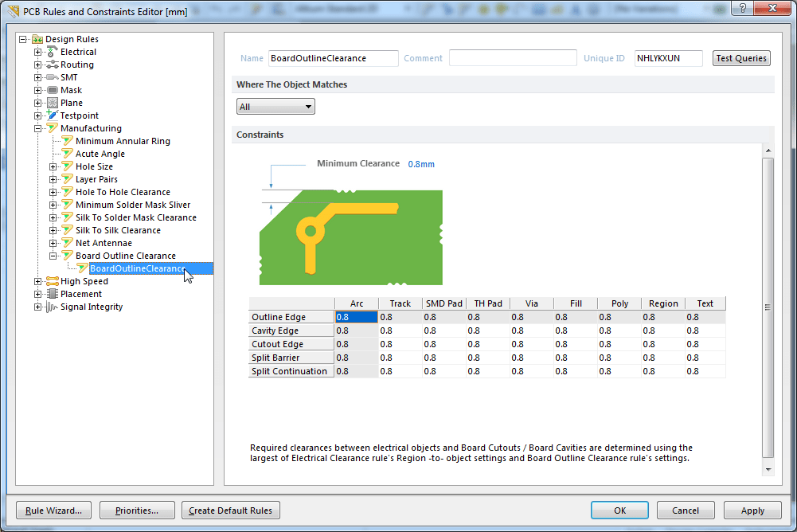Select the Outline Edge TH Pad cell
Image resolution: width=797 pixels, height=532 pixels.
pyautogui.click(x=487, y=317)
